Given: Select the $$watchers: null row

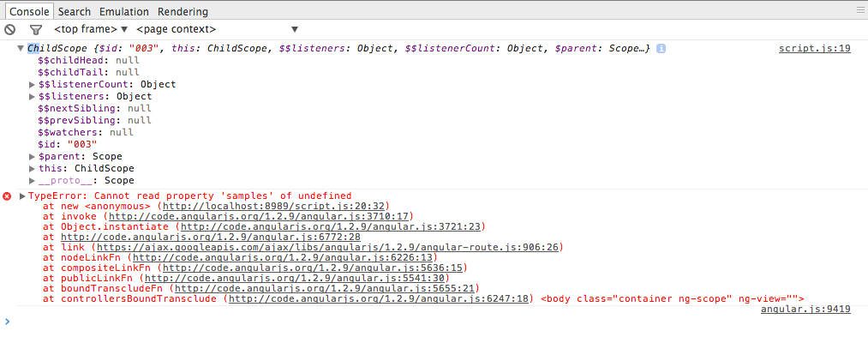Looking at the screenshot, I should click(x=86, y=132).
